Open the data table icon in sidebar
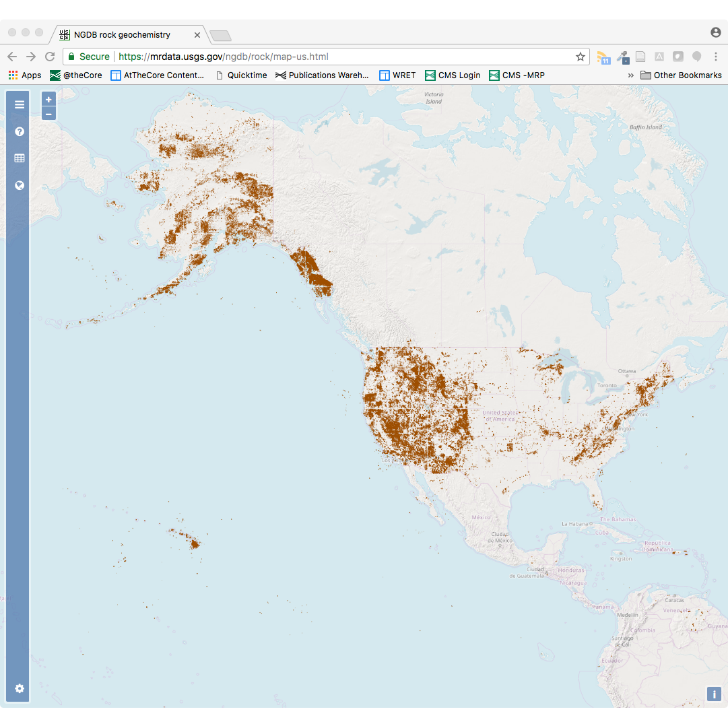This screenshot has width=728, height=728. [x=19, y=158]
